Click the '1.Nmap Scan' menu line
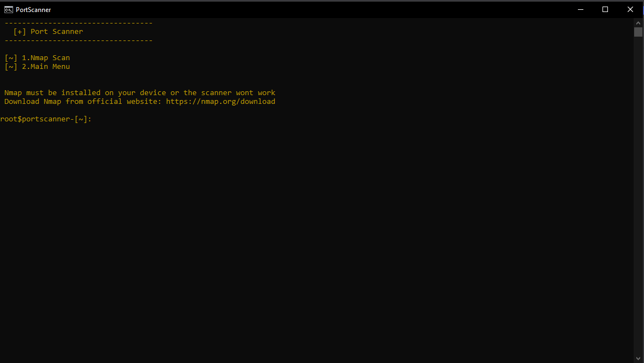 37,58
